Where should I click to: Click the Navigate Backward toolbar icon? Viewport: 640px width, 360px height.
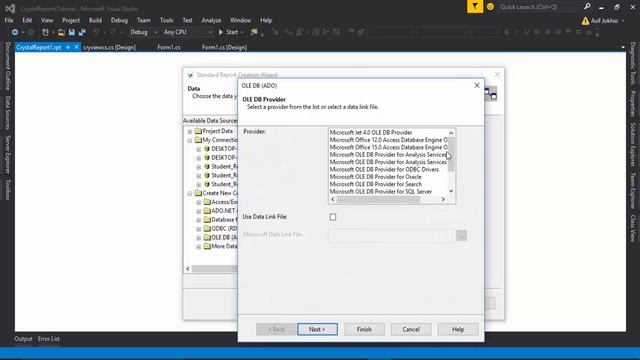tap(15, 32)
